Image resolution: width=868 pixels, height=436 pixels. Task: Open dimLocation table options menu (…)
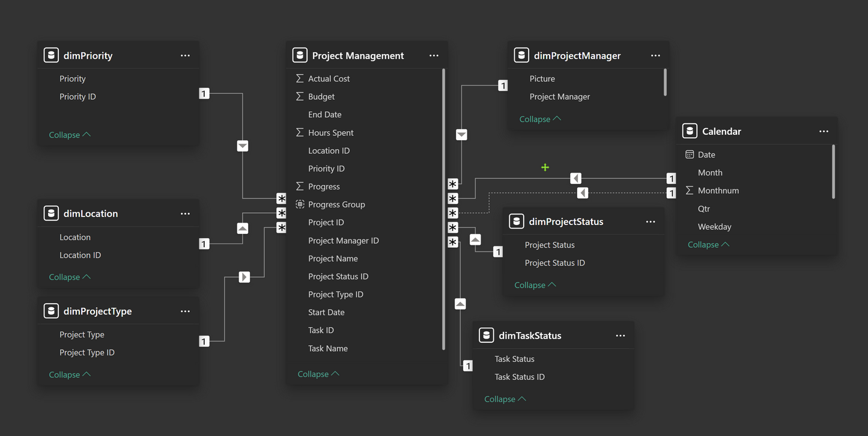[185, 213]
